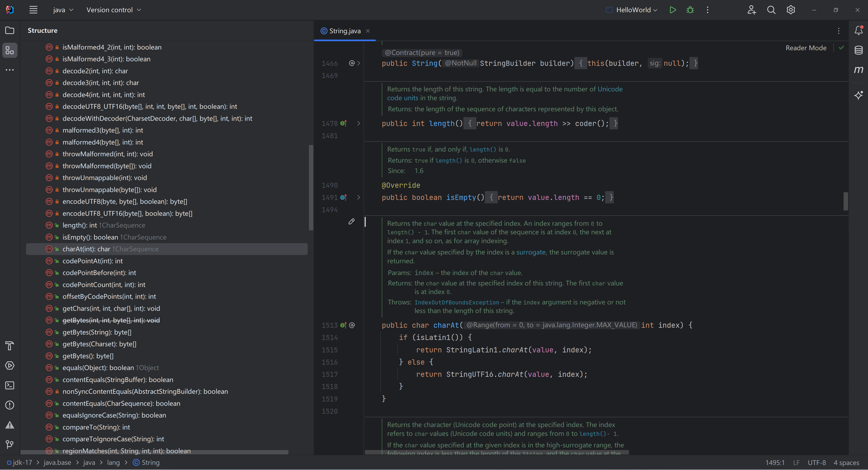Image resolution: width=868 pixels, height=470 pixels.
Task: Open IDE settings gear
Action: point(791,10)
